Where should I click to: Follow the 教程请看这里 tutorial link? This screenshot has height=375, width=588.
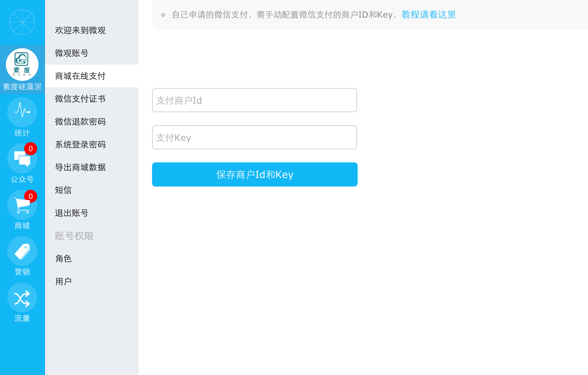[428, 15]
